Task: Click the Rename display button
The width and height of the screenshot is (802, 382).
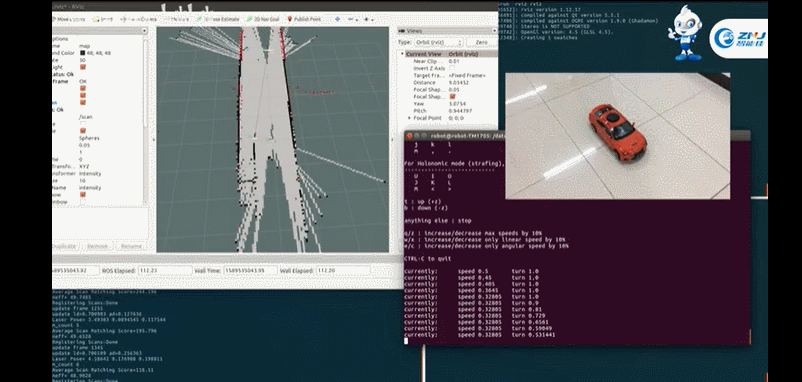Action: point(130,246)
